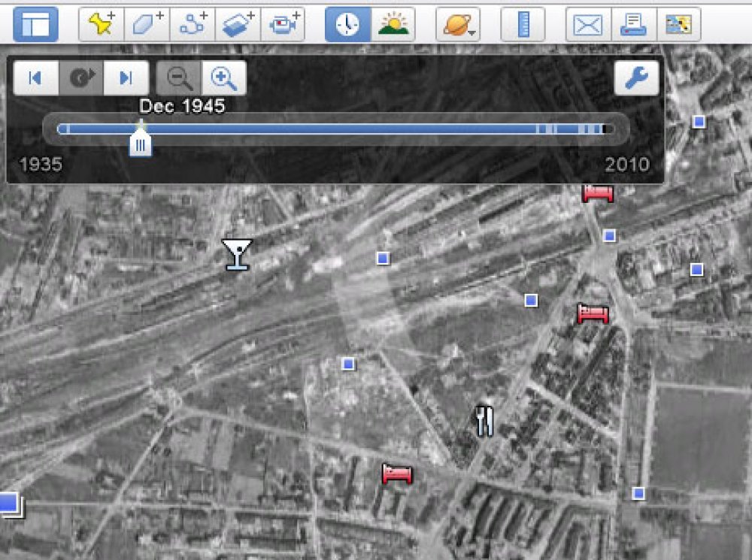Email the current view
This screenshot has width=752, height=560.
pyautogui.click(x=588, y=24)
